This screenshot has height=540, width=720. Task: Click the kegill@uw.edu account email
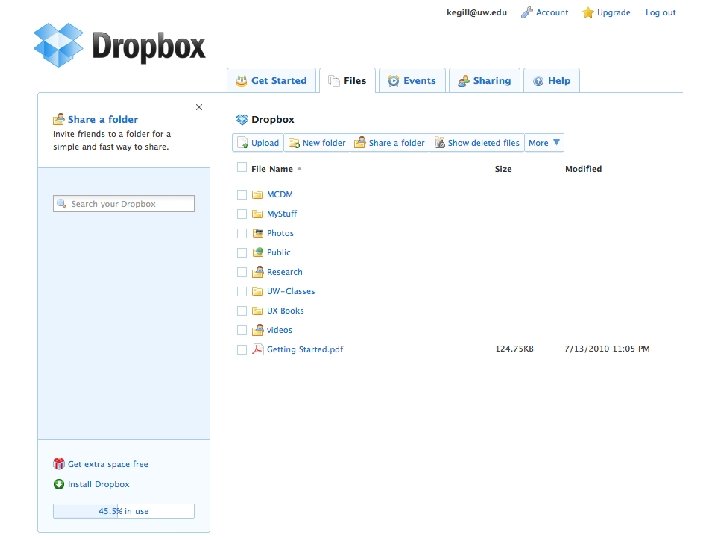477,12
